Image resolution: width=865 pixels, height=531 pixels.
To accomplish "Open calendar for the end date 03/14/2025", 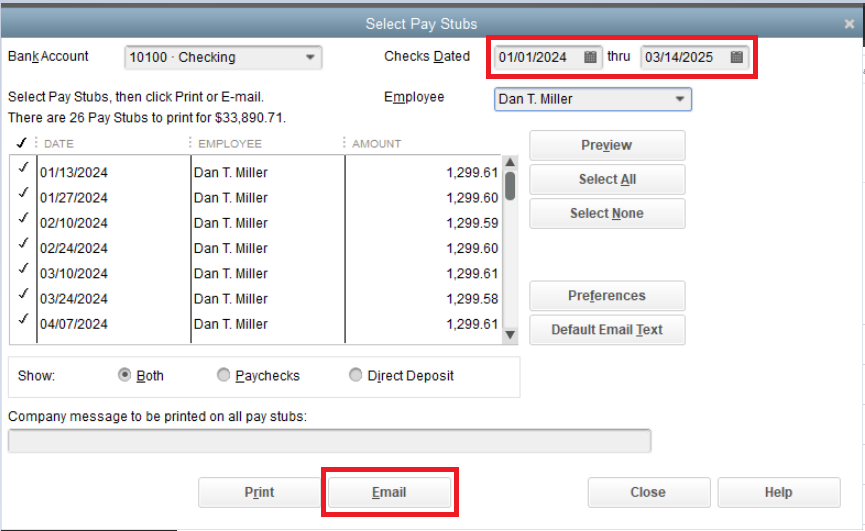I will [736, 57].
